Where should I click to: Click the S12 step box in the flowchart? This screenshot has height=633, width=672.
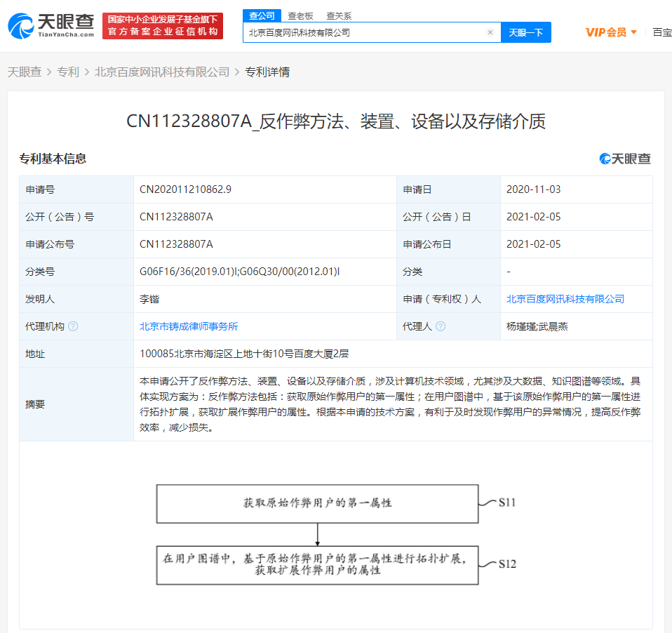click(x=317, y=565)
